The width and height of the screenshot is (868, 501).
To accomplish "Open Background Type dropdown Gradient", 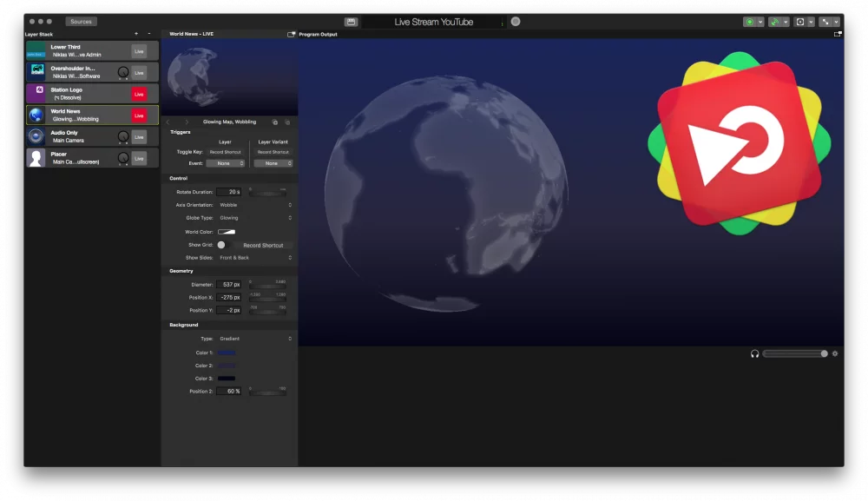I will point(254,339).
